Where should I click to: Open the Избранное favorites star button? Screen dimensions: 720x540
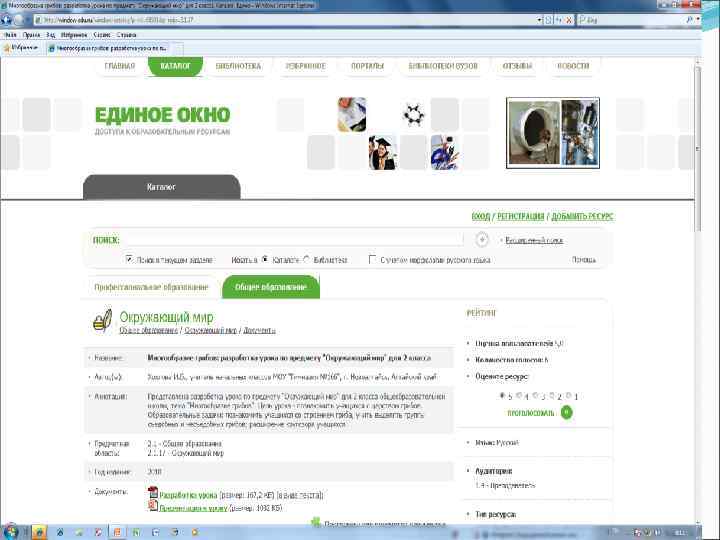tap(21, 47)
